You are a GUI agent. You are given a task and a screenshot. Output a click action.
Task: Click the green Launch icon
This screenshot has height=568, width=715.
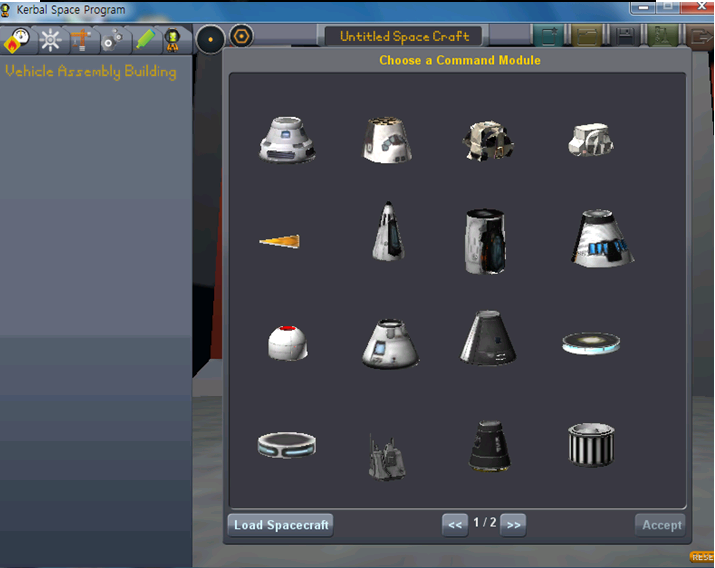point(663,36)
